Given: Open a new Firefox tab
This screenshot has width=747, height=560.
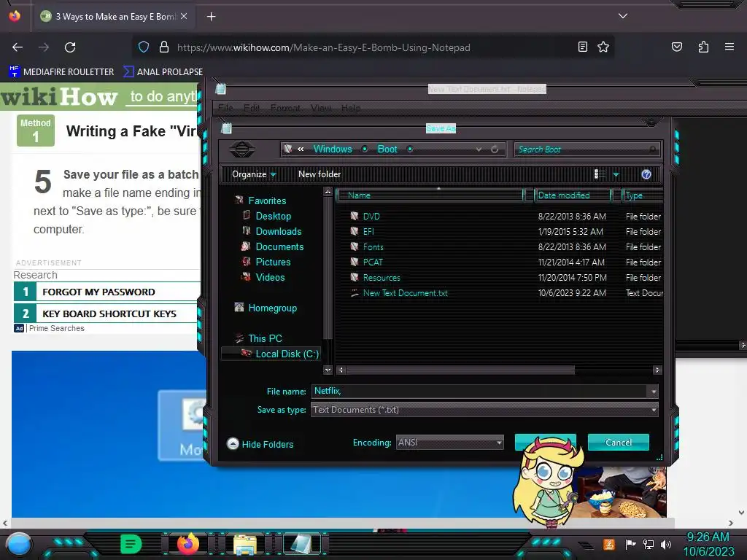Looking at the screenshot, I should pos(211,17).
